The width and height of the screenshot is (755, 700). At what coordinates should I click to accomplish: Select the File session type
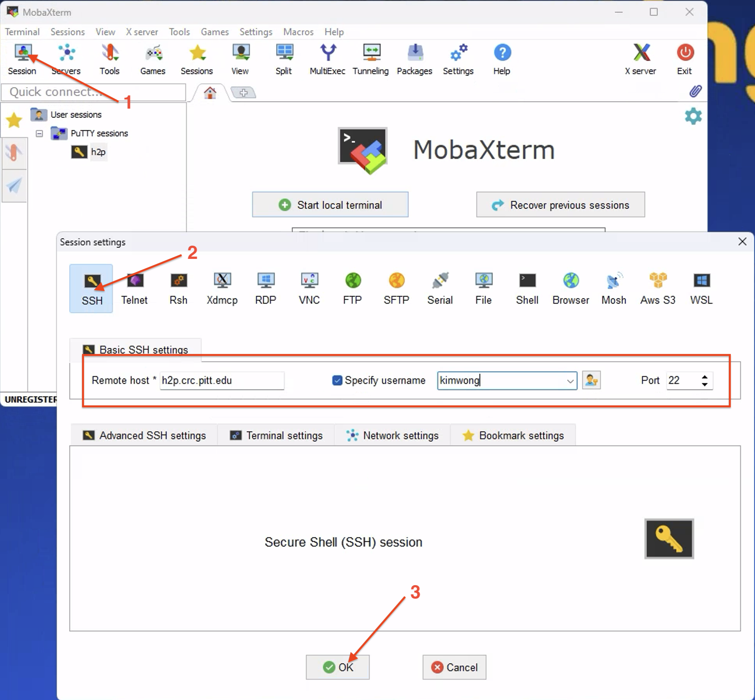pos(484,288)
